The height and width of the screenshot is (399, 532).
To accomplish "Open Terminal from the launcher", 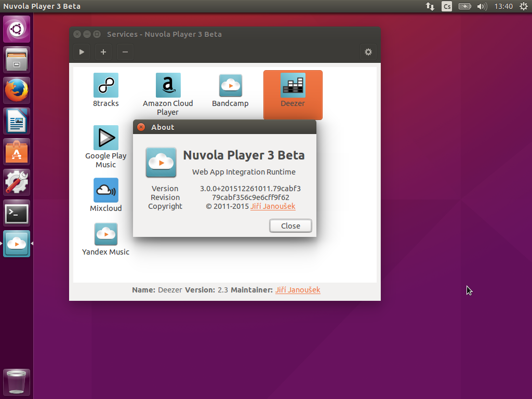I will tap(17, 213).
